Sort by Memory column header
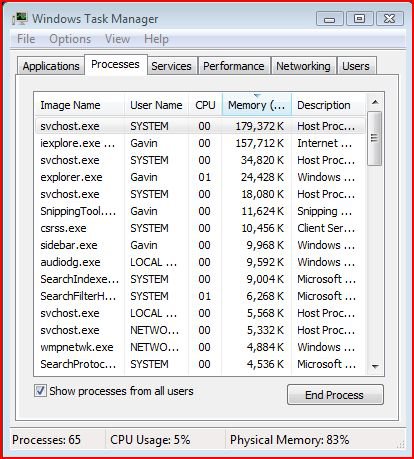 click(257, 105)
